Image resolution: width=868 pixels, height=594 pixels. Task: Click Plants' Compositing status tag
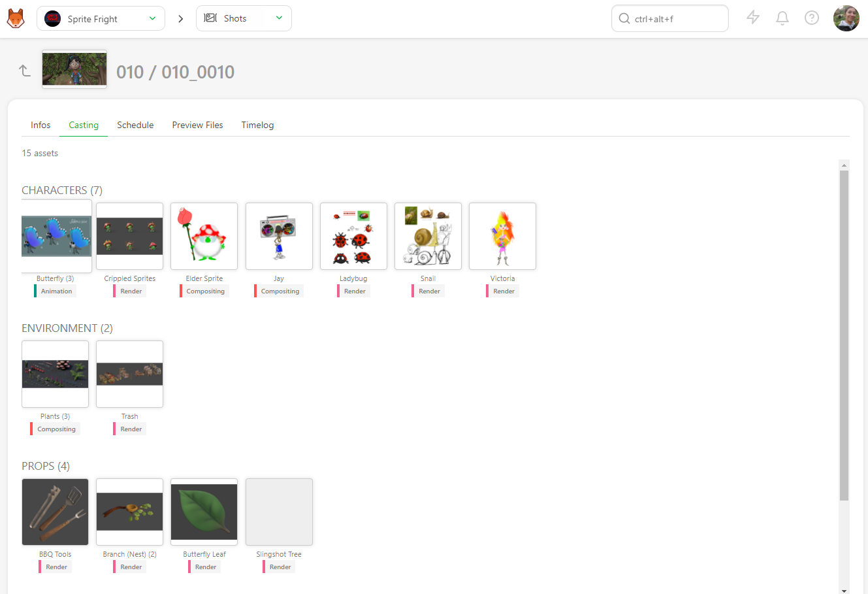tap(55, 429)
